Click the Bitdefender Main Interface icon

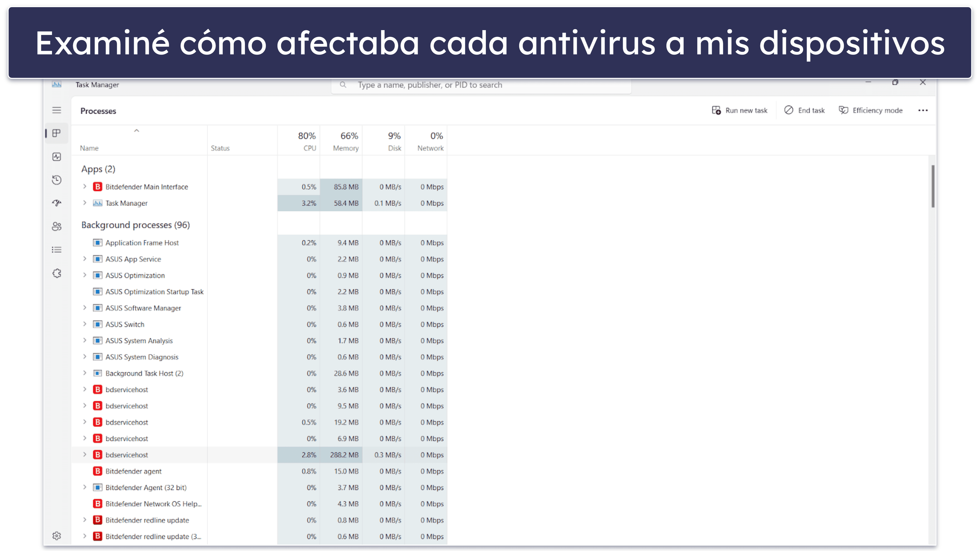pos(98,187)
